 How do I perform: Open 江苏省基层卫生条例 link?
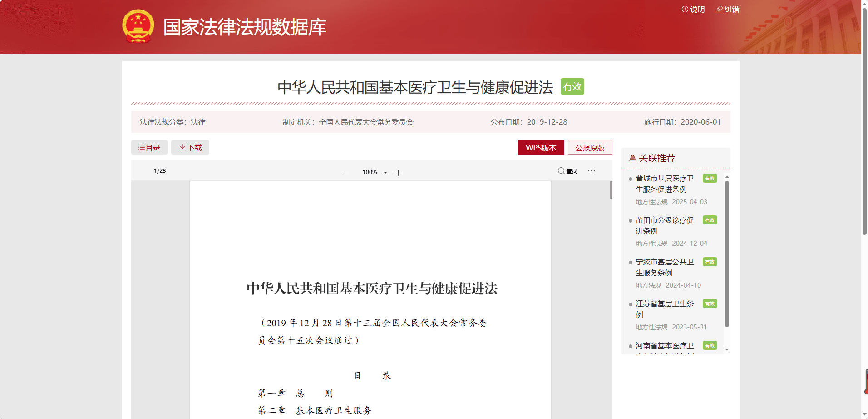tap(665, 309)
